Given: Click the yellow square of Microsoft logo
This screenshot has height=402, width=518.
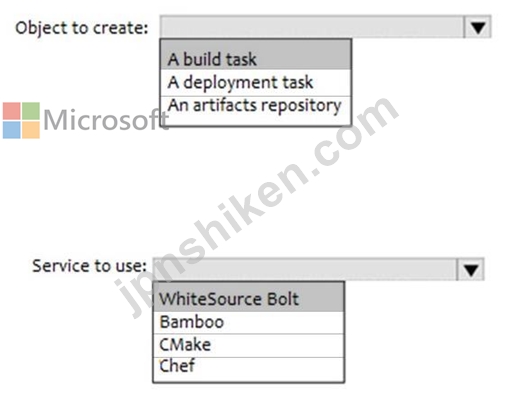Looking at the screenshot, I should pyautogui.click(x=31, y=130).
